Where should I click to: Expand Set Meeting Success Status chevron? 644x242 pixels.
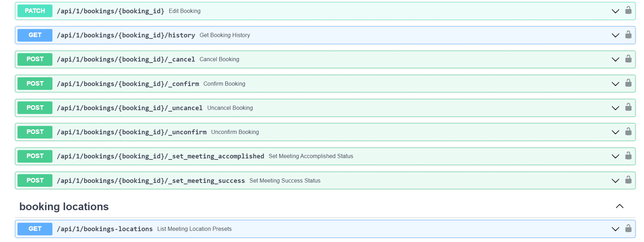615,181
